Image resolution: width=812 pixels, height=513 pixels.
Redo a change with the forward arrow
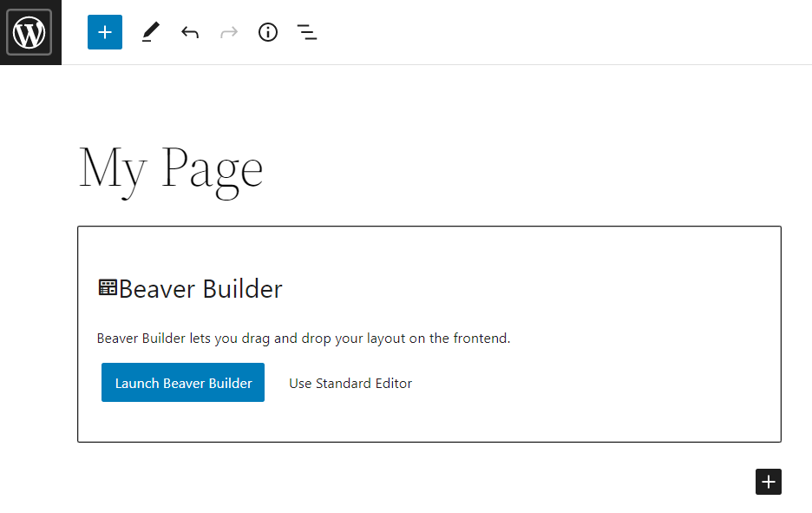click(x=228, y=32)
